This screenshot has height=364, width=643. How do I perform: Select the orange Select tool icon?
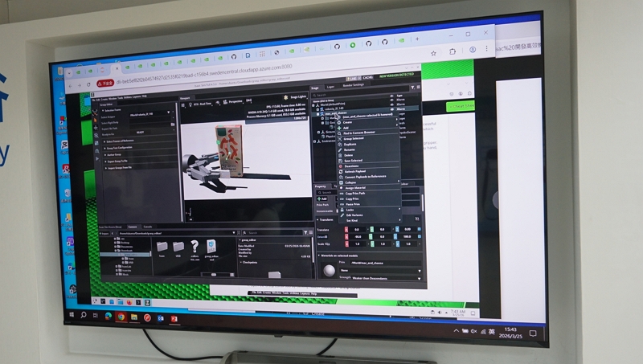95,120
